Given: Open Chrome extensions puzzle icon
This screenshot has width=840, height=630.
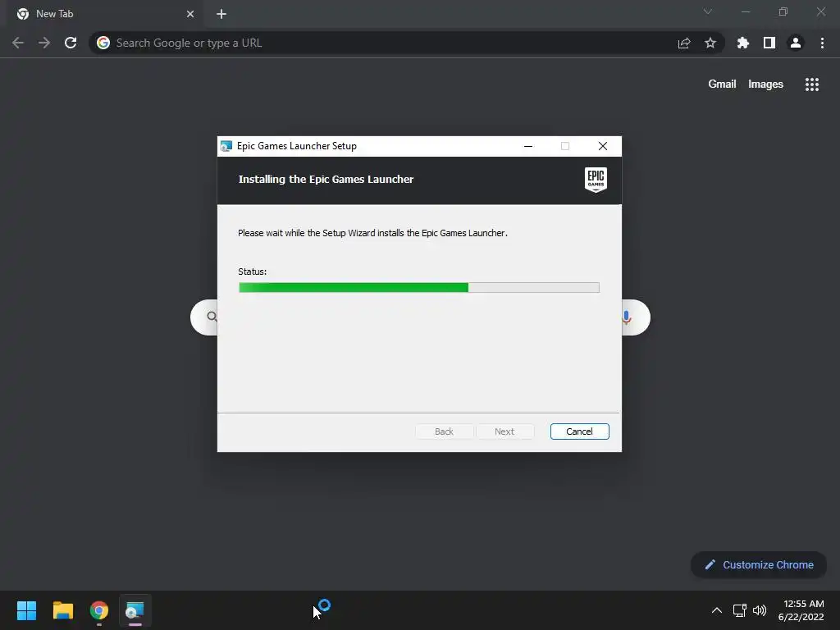Looking at the screenshot, I should coord(743,43).
